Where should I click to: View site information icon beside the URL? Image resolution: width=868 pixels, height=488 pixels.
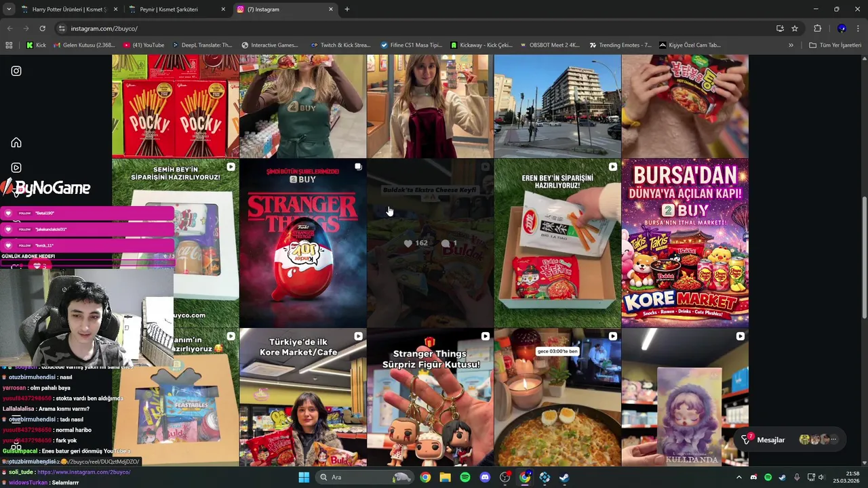[61, 28]
